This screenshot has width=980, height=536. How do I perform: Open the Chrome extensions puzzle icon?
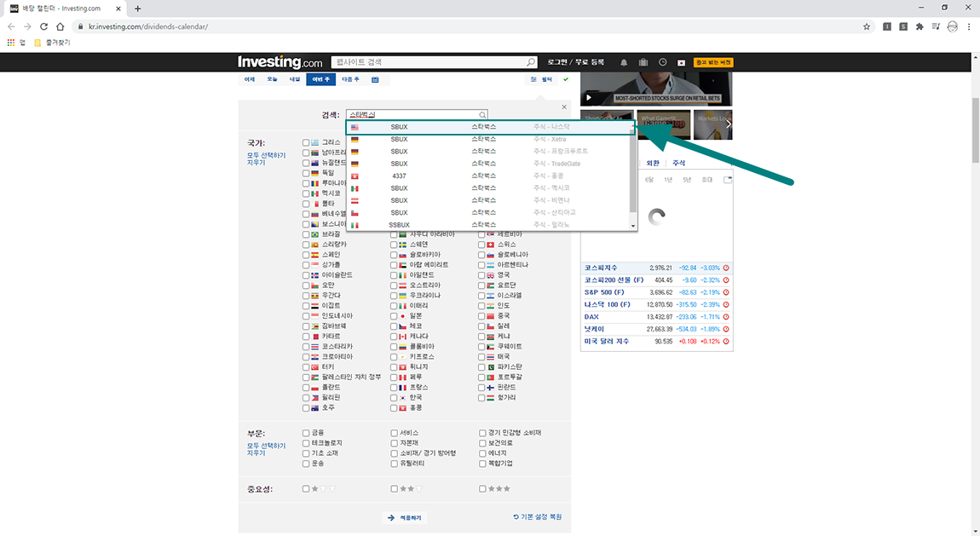[x=919, y=26]
